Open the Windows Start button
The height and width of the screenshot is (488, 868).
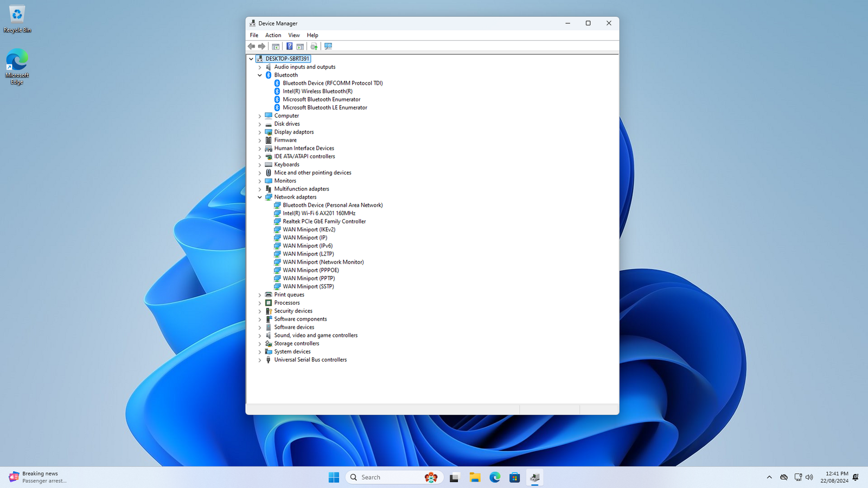pos(334,477)
